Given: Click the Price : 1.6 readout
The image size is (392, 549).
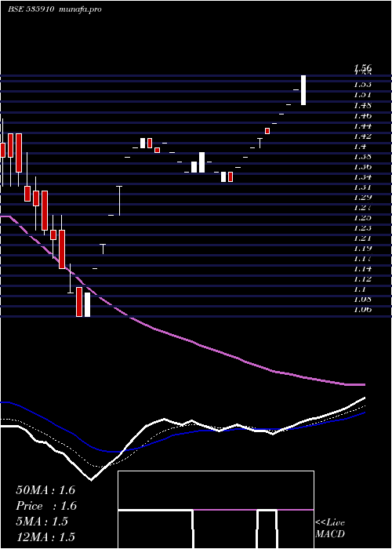Looking at the screenshot, I should coord(46,506).
